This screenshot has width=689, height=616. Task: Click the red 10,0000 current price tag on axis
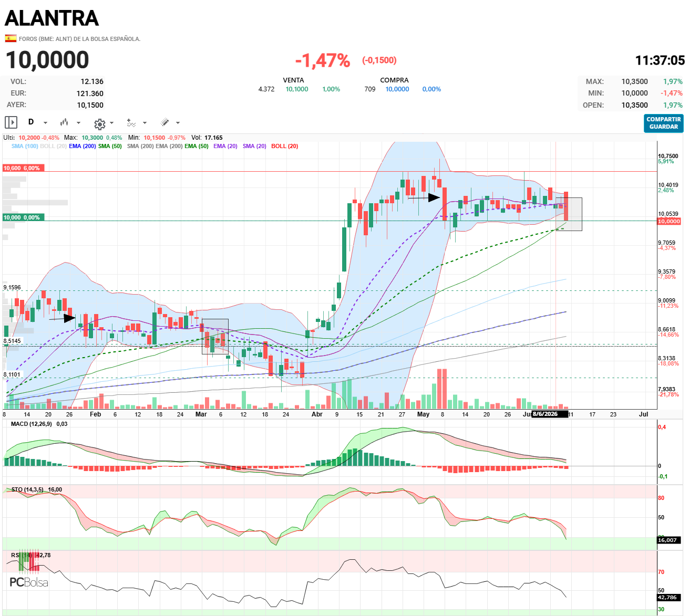669,222
